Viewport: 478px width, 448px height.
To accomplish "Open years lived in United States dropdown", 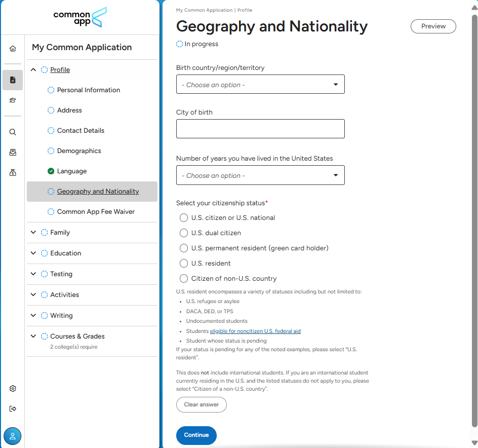I will (260, 175).
